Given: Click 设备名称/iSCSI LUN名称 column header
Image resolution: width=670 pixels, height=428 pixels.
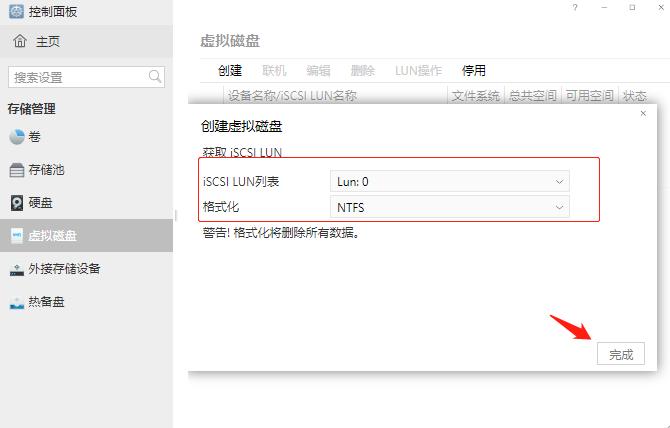Looking at the screenshot, I should 292,96.
